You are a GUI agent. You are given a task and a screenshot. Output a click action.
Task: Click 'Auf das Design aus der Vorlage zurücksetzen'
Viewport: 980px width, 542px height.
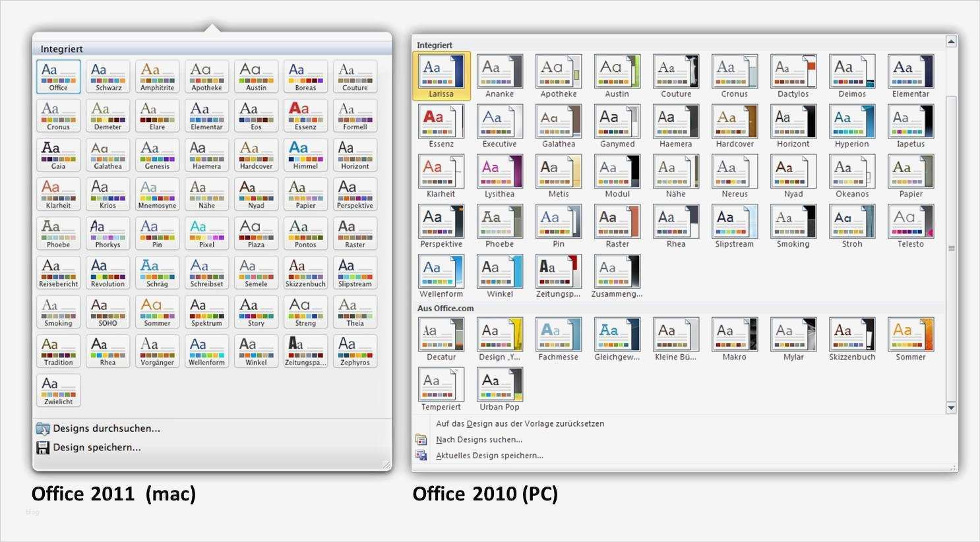520,423
